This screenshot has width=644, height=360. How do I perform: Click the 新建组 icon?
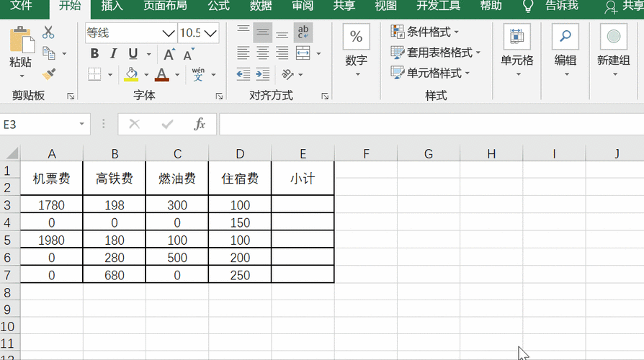[x=613, y=37]
